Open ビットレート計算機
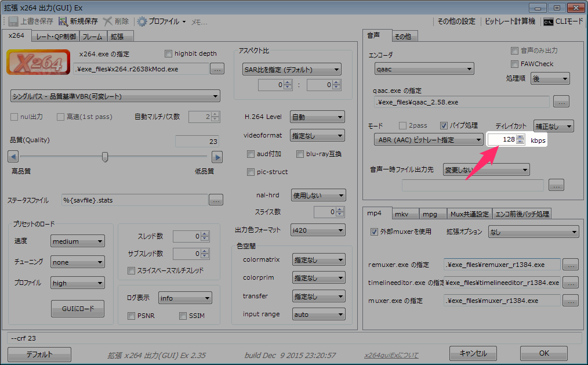The height and width of the screenshot is (365, 588). (x=510, y=21)
